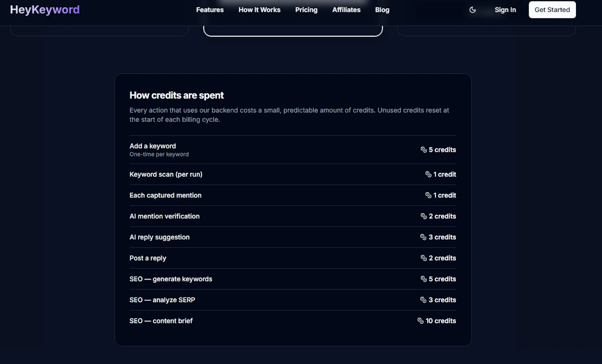Open the HeyKeyword home logo

pos(45,10)
